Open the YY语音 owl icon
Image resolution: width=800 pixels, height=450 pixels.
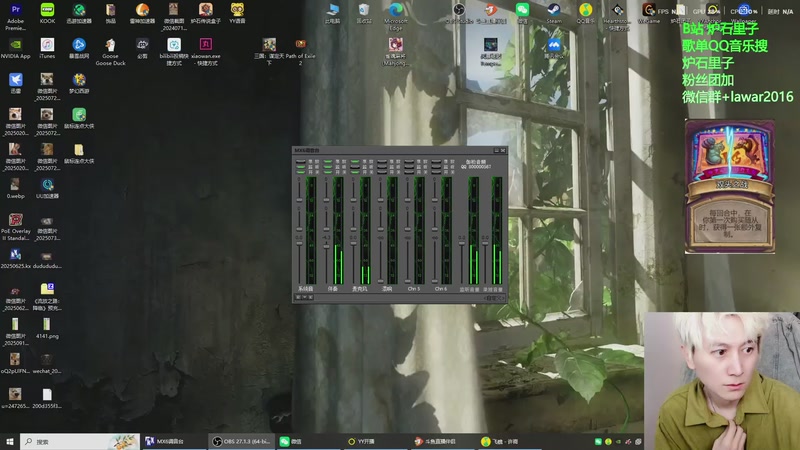(237, 13)
